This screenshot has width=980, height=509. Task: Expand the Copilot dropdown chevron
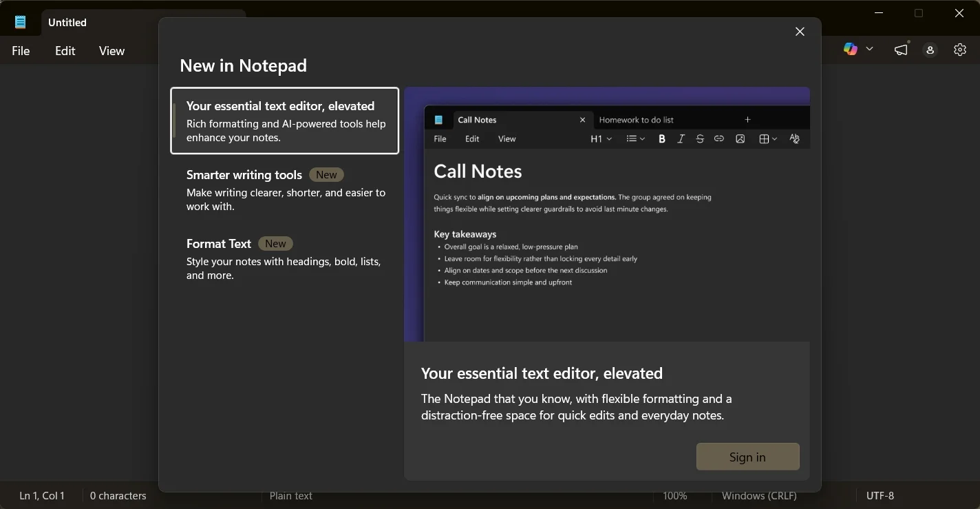(x=869, y=49)
